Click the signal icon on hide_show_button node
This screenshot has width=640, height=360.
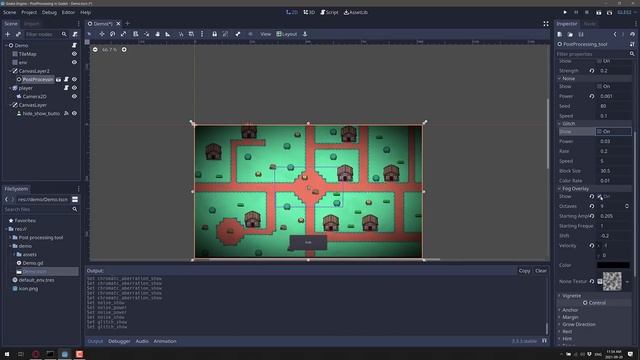[x=66, y=113]
